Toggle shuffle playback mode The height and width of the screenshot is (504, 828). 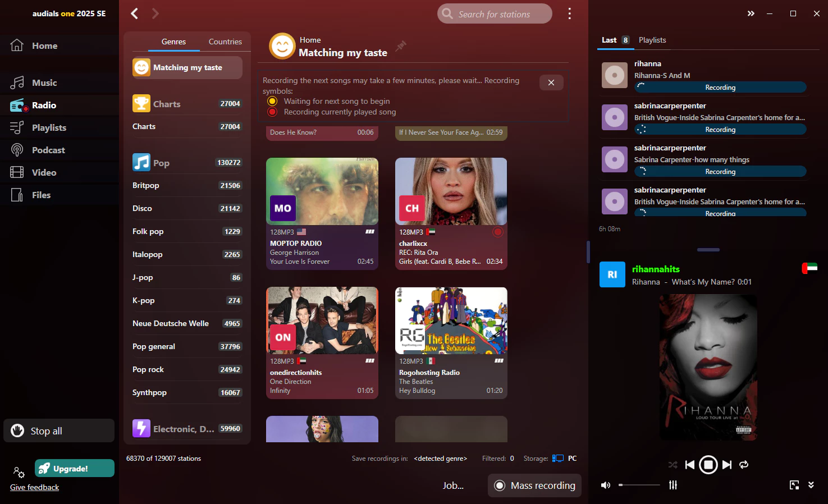pos(673,465)
